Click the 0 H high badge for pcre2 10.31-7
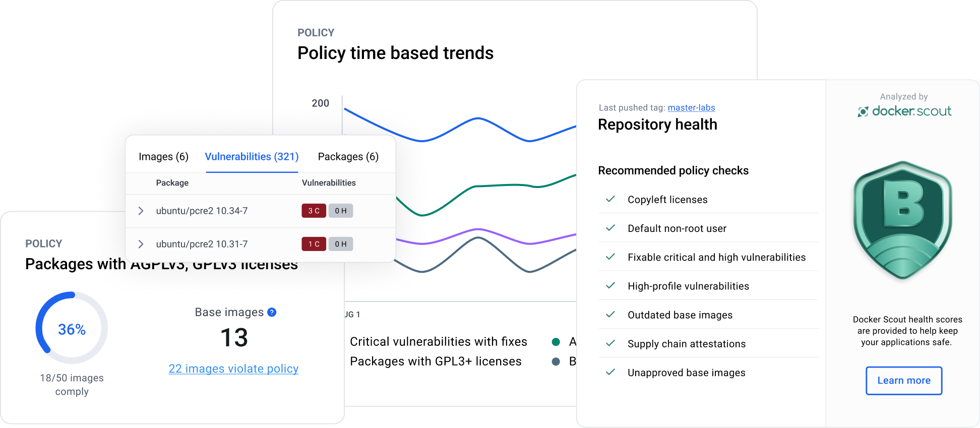Screen dimensions: 980x428 point(341,244)
